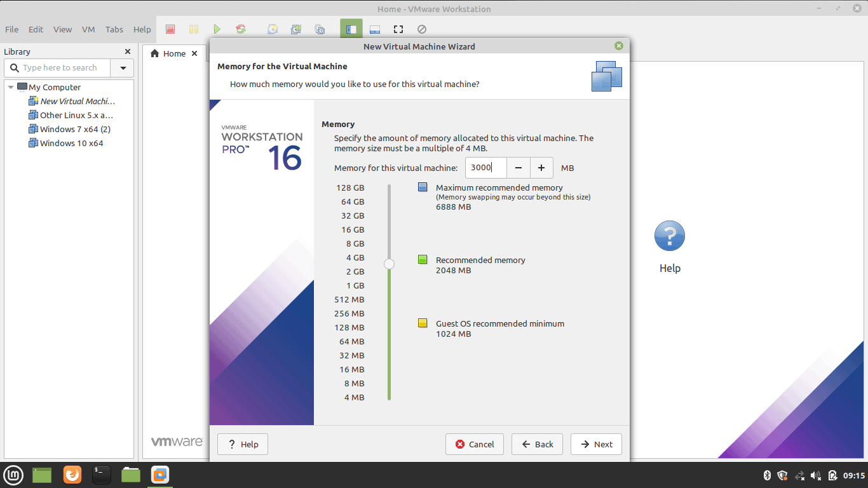Click the green recommended memory marker

[x=423, y=259]
